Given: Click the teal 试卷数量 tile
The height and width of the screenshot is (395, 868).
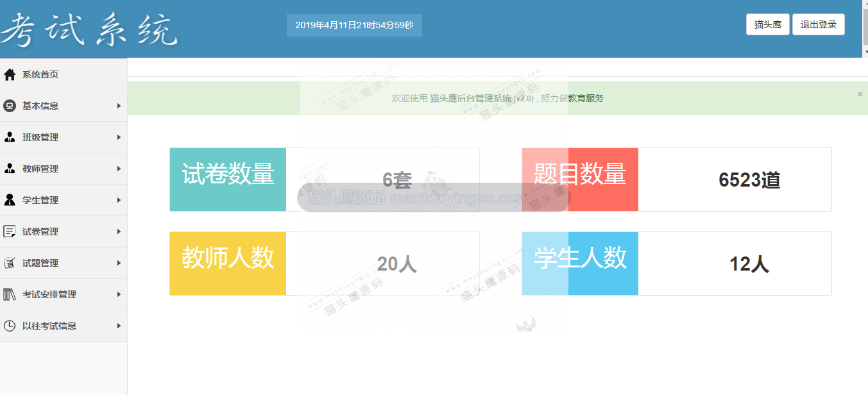Looking at the screenshot, I should point(228,180).
